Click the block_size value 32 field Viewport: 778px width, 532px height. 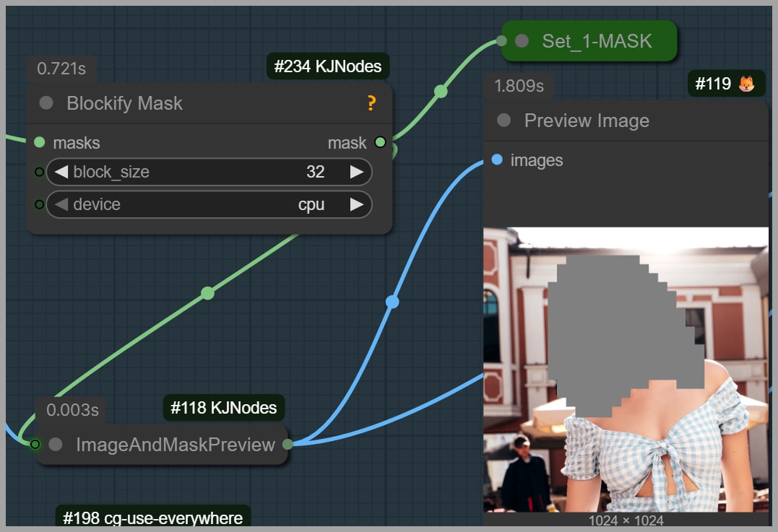click(x=315, y=172)
